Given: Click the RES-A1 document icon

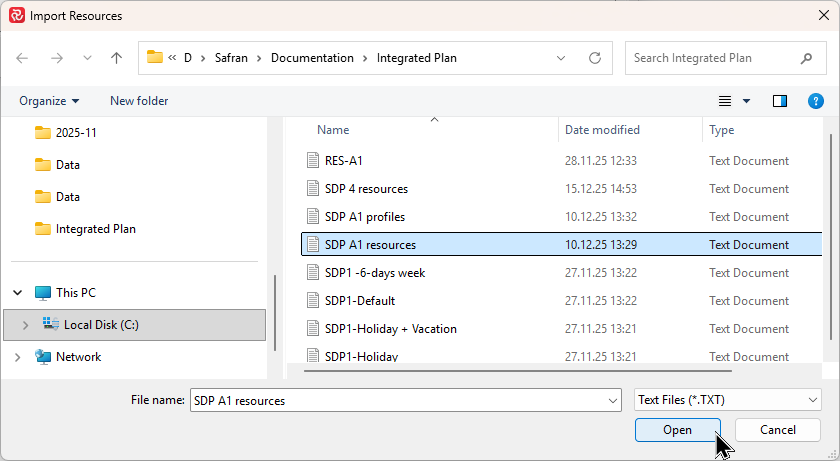Looking at the screenshot, I should pos(313,160).
